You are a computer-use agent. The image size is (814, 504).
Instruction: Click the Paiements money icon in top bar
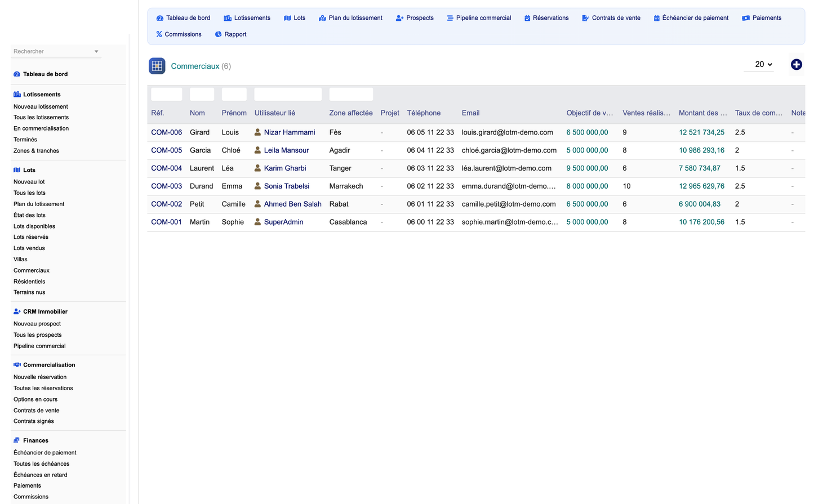click(x=745, y=18)
